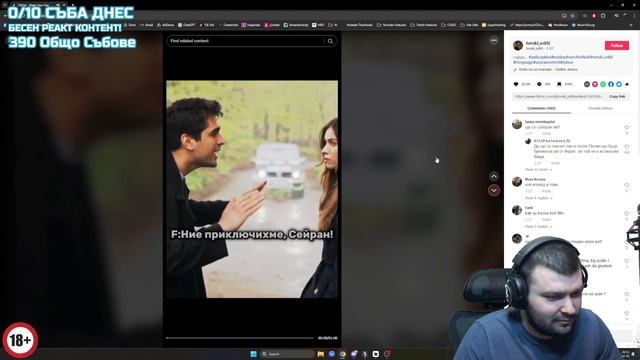640x360 pixels.
Task: Save video with the bookmark icon
Action: pos(559,84)
